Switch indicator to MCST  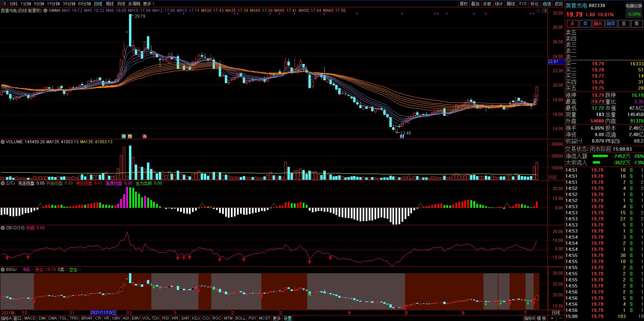point(264,318)
